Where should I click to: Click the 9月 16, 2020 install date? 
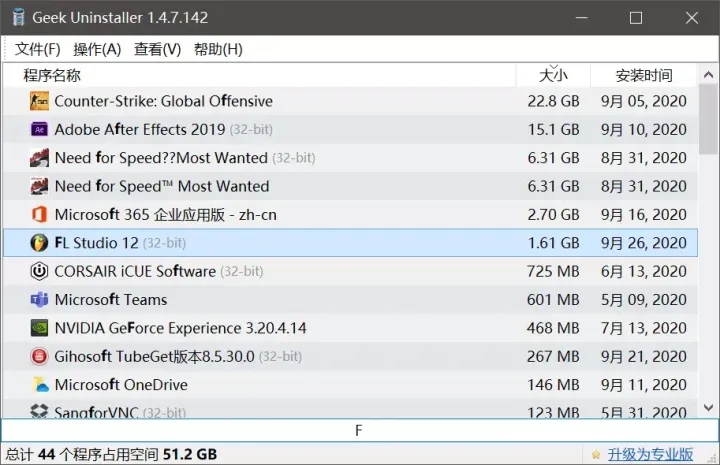click(x=644, y=214)
